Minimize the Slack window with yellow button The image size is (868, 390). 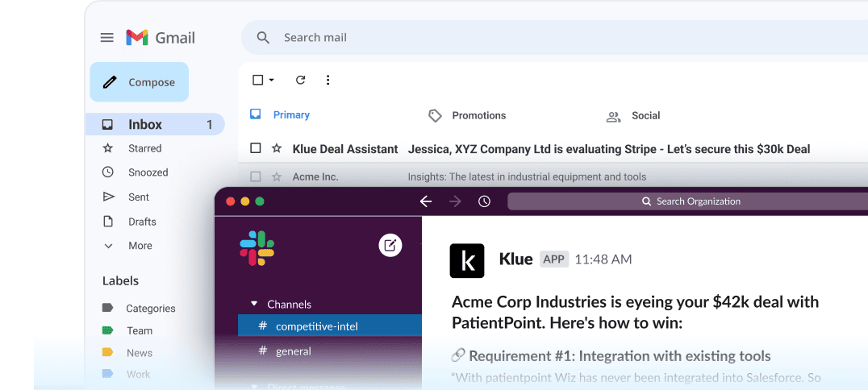click(x=245, y=201)
